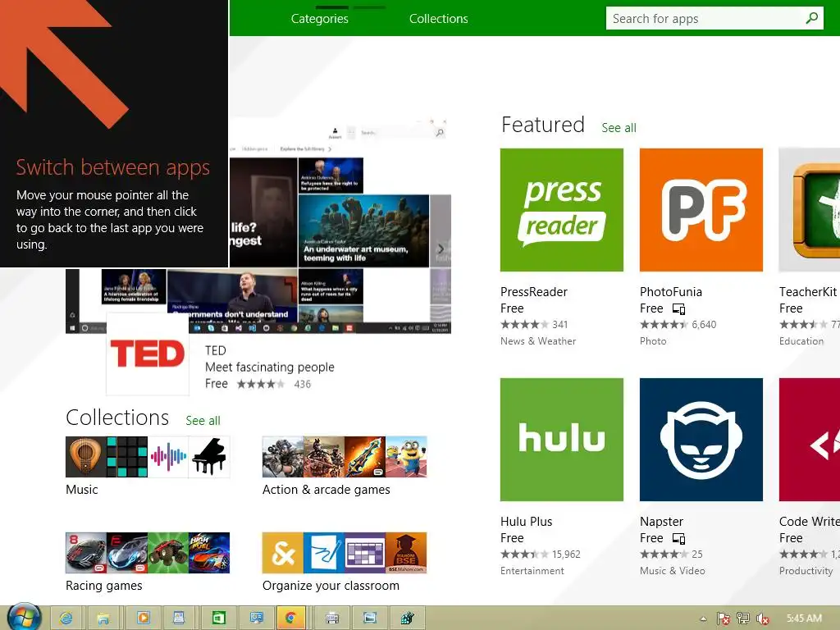Click See all beside Collections heading
Screen dimensions: 840x630
click(x=203, y=421)
